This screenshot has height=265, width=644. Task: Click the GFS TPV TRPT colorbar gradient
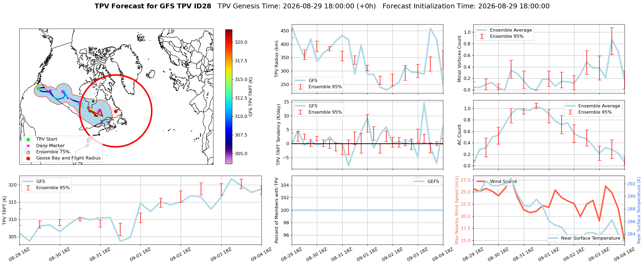pos(229,97)
